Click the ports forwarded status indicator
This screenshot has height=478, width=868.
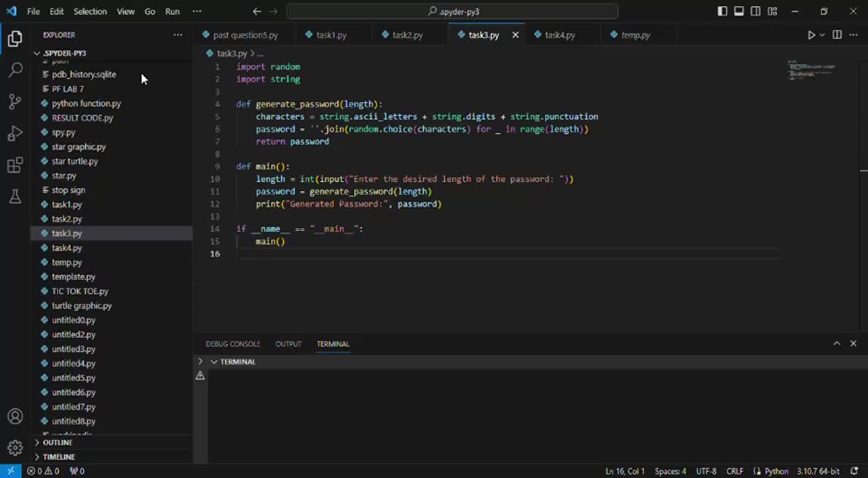[x=77, y=471]
